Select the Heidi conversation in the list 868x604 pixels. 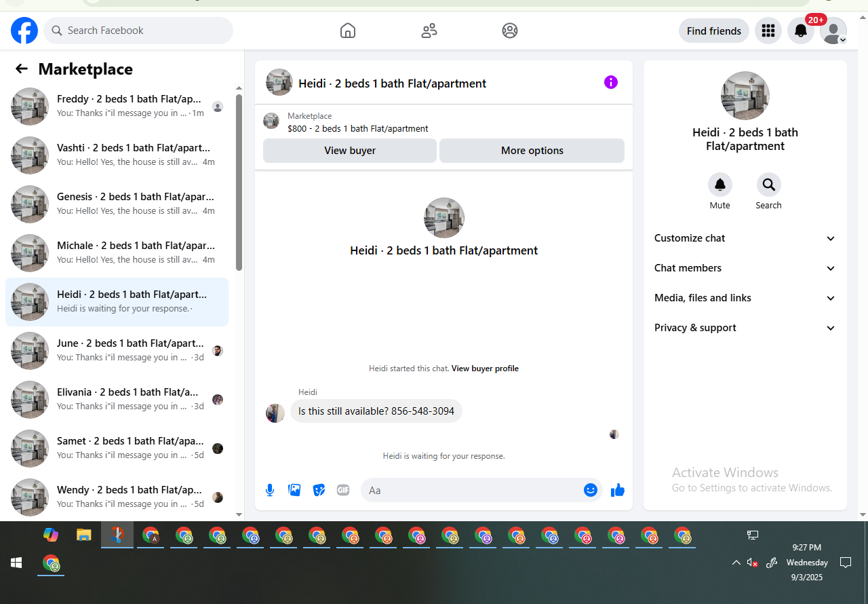coord(117,302)
